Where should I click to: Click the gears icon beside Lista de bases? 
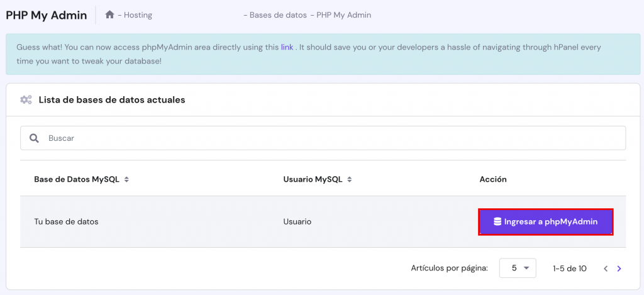pos(26,99)
